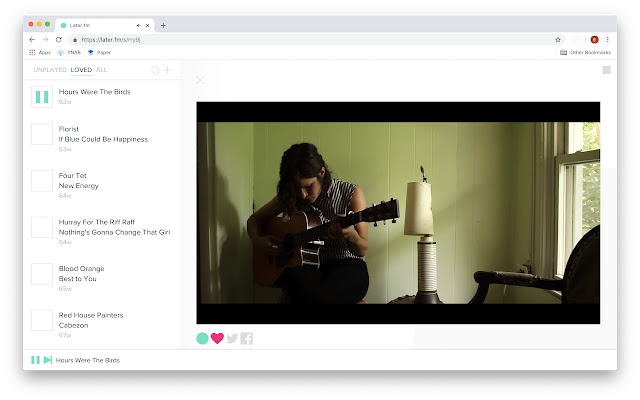
Task: Click the pink heart loved icon
Action: tap(217, 338)
